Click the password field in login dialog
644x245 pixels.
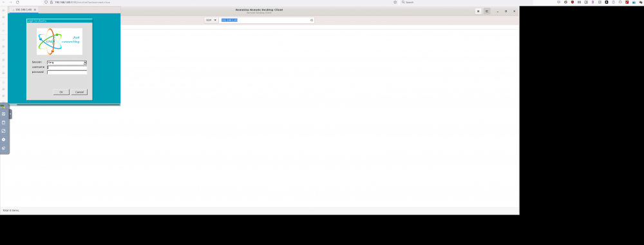pyautogui.click(x=67, y=72)
